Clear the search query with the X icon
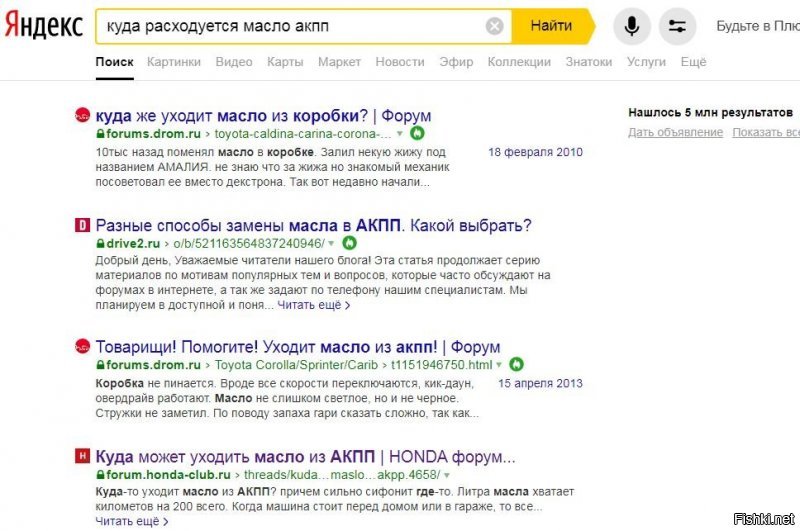Image resolution: width=800 pixels, height=531 pixels. point(494,26)
